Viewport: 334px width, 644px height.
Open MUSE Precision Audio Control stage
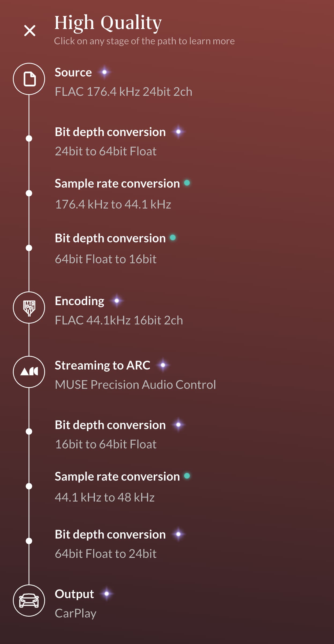135,375
